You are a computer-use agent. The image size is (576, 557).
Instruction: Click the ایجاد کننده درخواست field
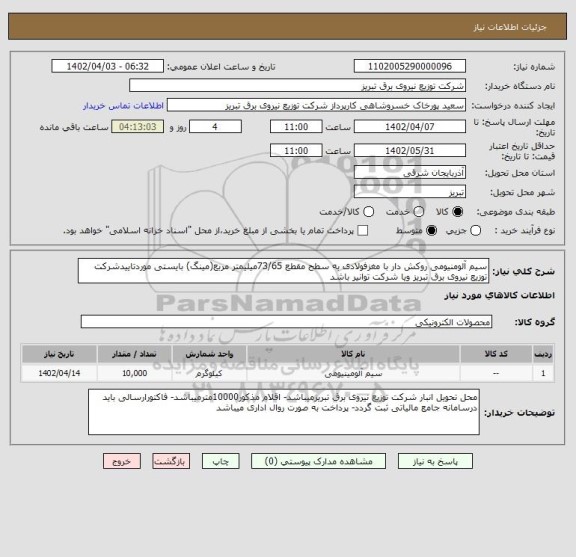(317, 105)
